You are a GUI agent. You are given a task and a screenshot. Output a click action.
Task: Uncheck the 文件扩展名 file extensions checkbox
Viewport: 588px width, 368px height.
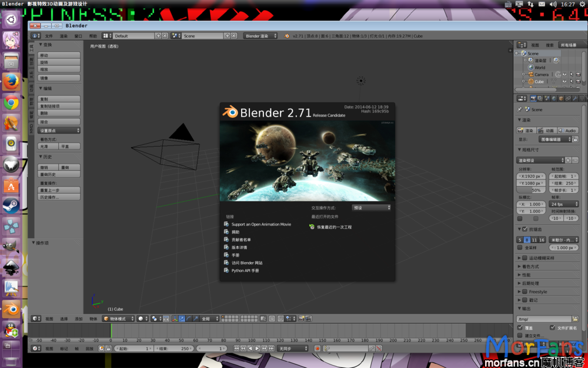click(552, 328)
